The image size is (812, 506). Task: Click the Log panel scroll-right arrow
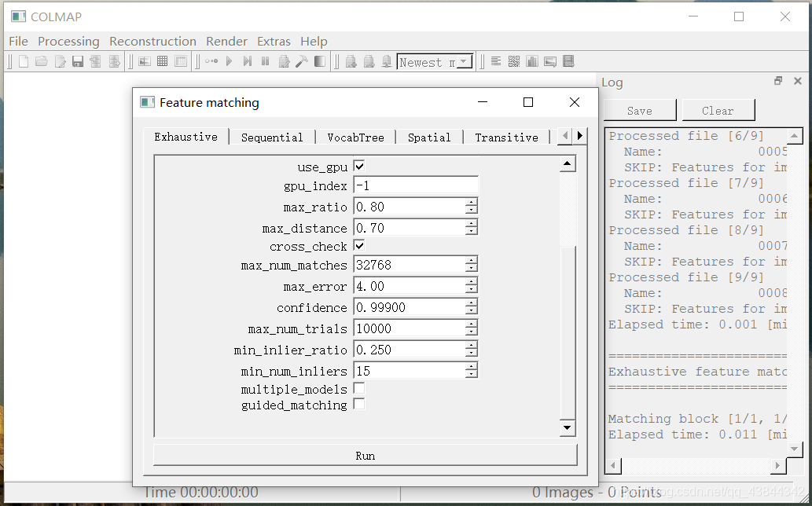point(778,466)
